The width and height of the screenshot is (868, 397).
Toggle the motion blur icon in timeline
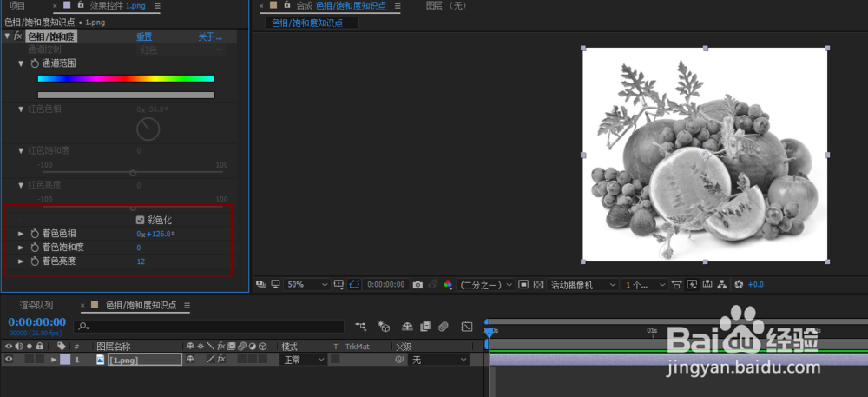(x=443, y=327)
